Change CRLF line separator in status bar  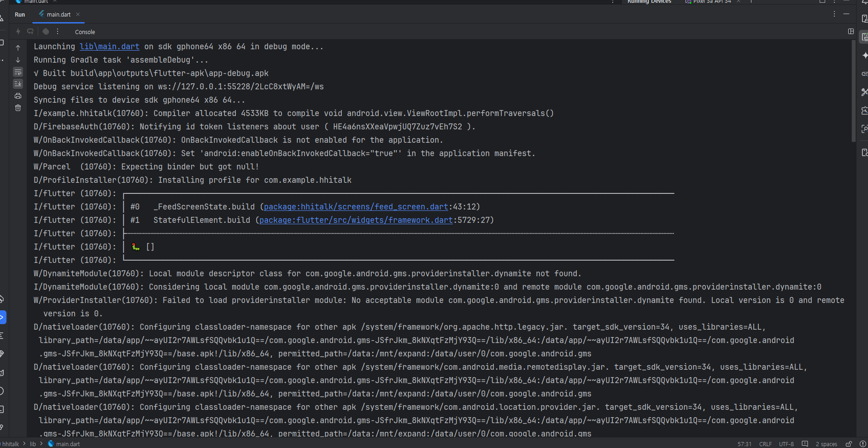point(765,444)
